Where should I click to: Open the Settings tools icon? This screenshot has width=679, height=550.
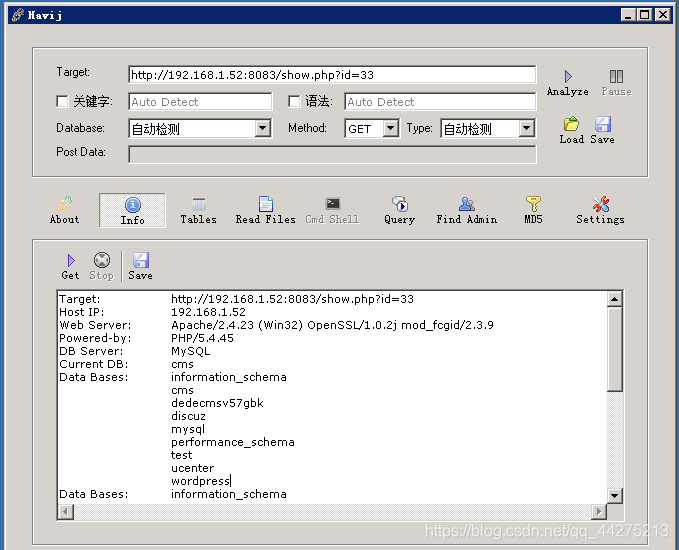tap(601, 204)
